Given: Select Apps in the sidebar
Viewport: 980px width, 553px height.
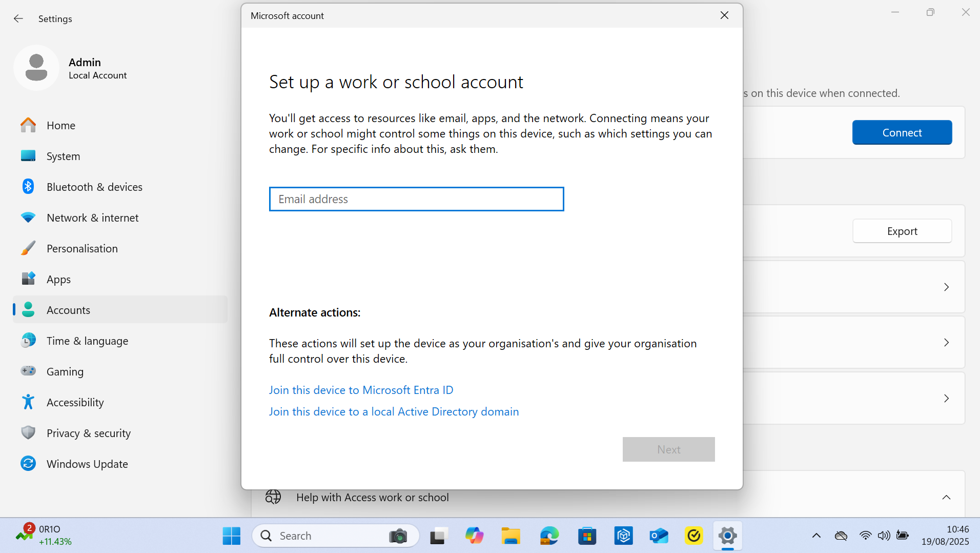Looking at the screenshot, I should (x=120, y=279).
